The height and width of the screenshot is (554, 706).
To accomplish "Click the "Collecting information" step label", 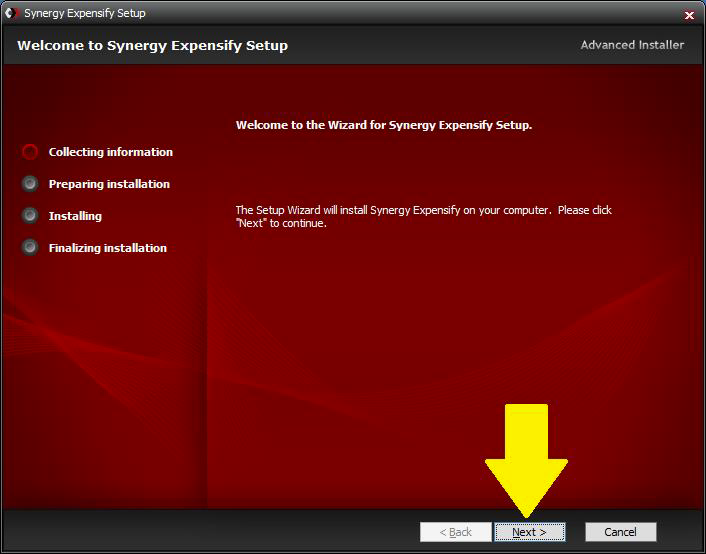I will (x=111, y=152).
